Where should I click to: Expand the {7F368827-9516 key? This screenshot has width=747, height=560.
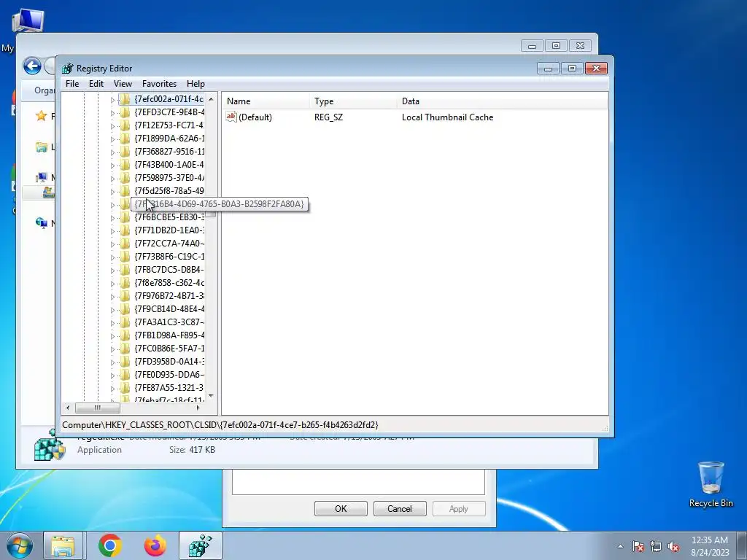click(x=112, y=152)
